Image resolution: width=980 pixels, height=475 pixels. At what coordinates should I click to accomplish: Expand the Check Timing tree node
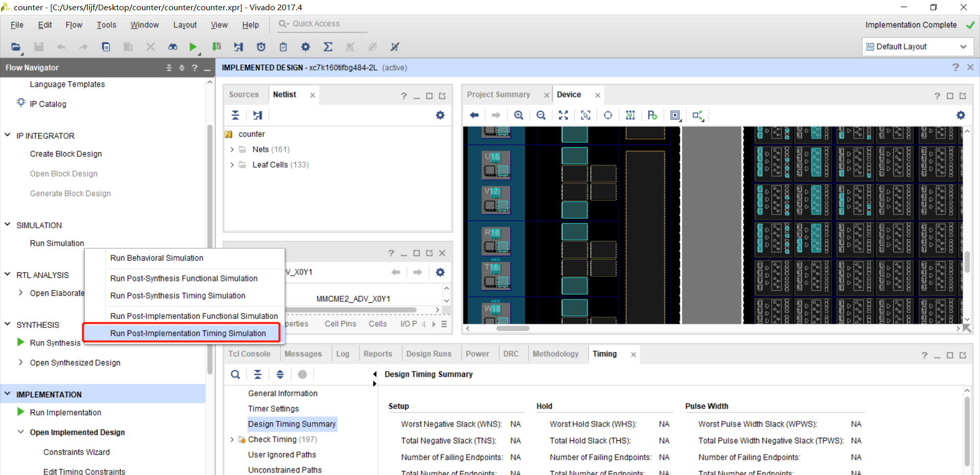[x=232, y=439]
